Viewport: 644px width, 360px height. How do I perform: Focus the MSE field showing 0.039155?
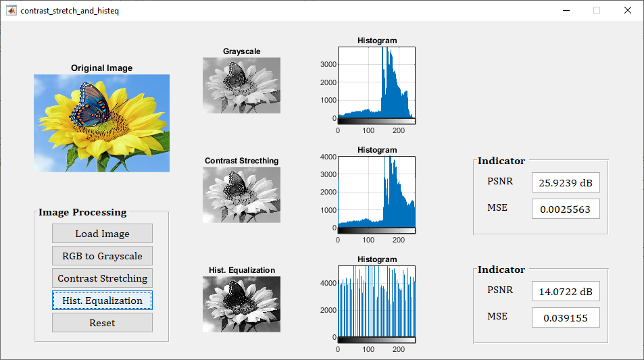tap(566, 317)
